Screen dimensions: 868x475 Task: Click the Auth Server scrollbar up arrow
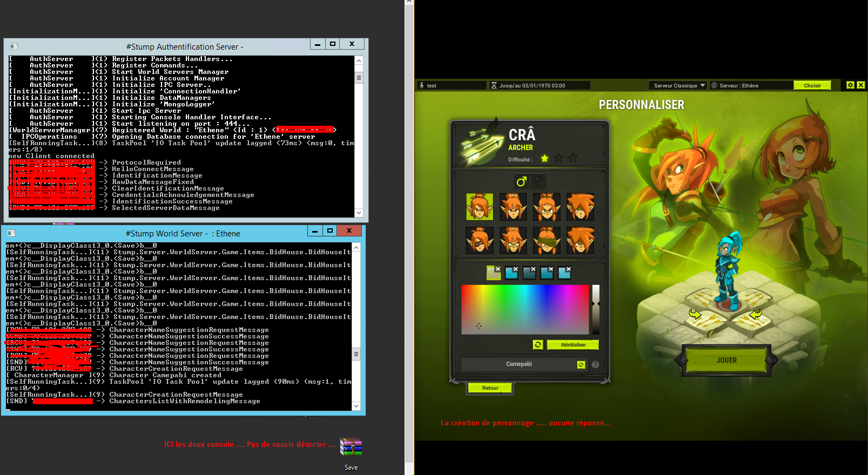point(359,60)
